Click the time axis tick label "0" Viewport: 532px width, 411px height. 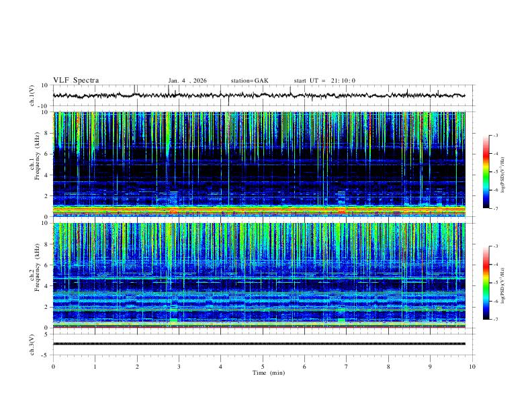click(53, 367)
